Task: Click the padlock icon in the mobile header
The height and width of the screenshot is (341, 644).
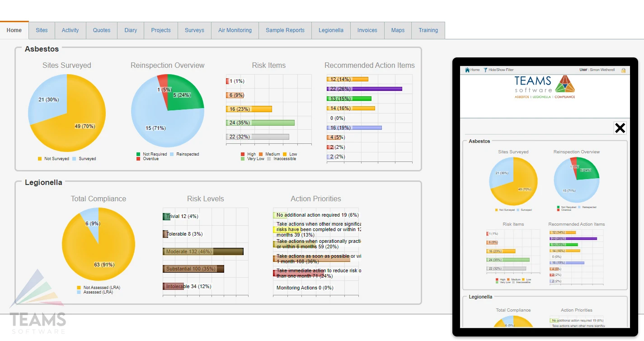Action: (624, 70)
